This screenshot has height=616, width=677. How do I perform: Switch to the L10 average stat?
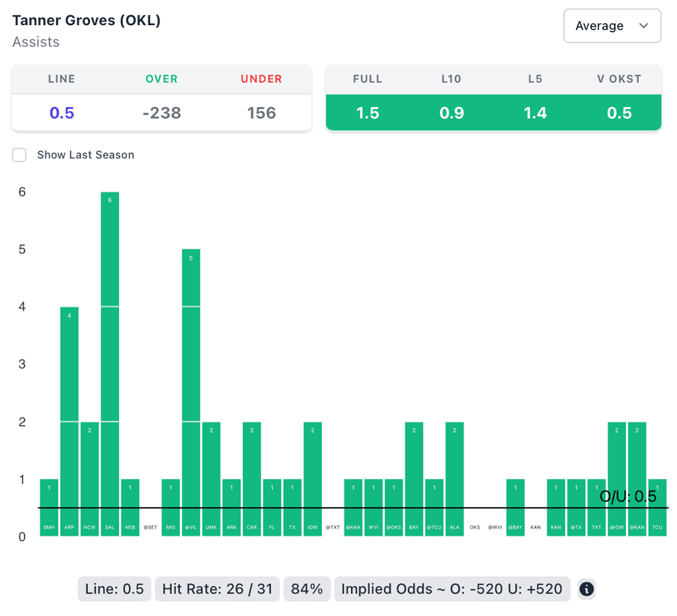(x=452, y=113)
